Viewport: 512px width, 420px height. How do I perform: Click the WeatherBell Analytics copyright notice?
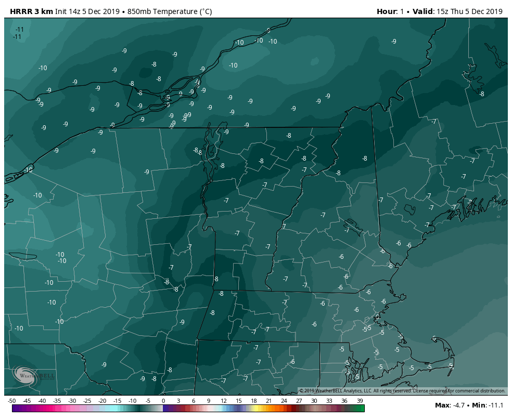[x=402, y=391]
